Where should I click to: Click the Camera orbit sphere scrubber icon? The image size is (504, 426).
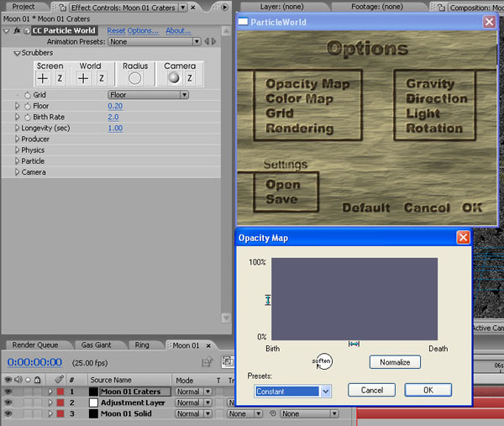click(174, 78)
